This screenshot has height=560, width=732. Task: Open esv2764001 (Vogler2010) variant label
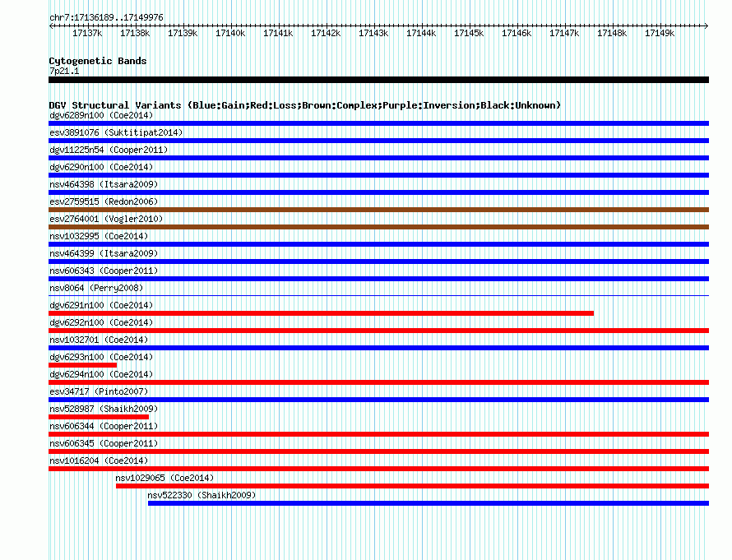pos(106,219)
